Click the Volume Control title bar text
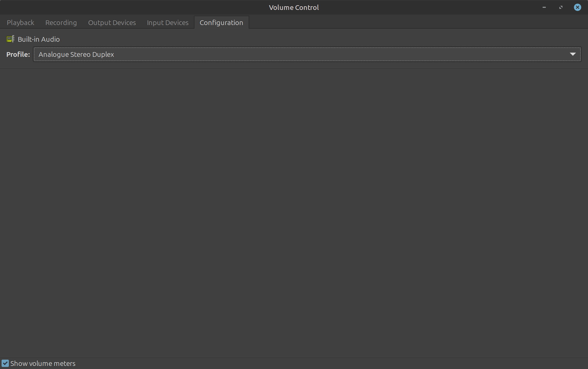588x369 pixels. (294, 7)
